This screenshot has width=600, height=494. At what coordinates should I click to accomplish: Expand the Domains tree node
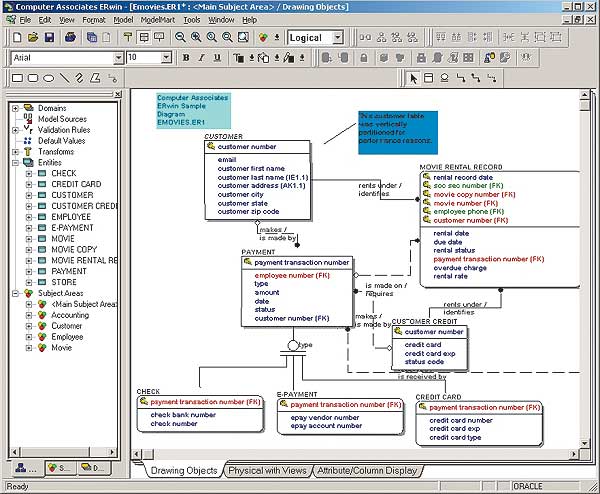(15, 108)
